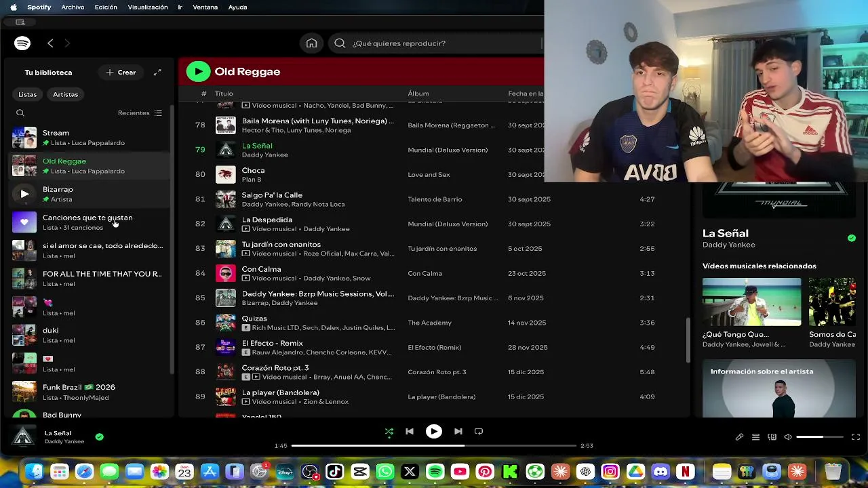Open the Crear button in Tu biblioteca
This screenshot has width=868, height=488.
point(121,73)
